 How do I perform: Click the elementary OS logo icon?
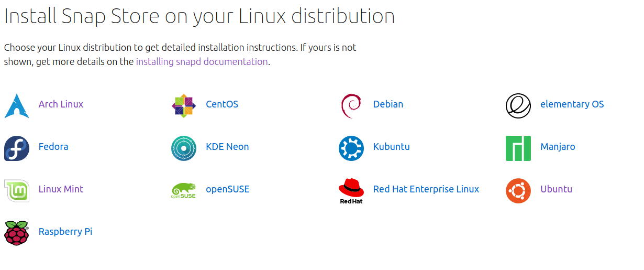[518, 106]
